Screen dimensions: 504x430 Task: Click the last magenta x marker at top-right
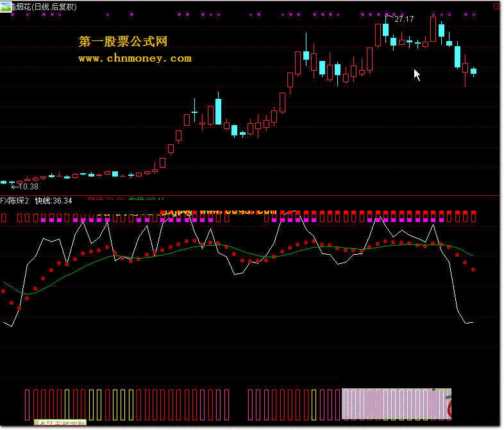pyautogui.click(x=474, y=15)
